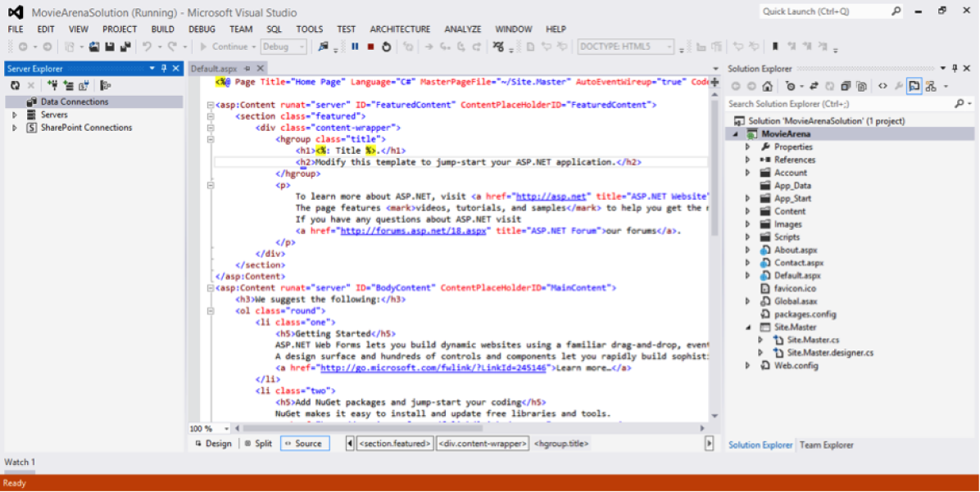
Task: Pin the Solution Explorer panel
Action: (x=955, y=69)
